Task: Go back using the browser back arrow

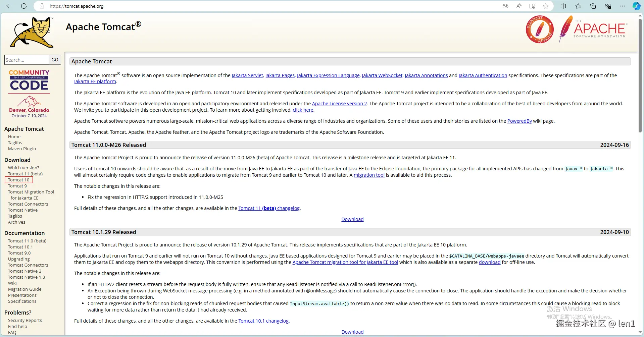Action: [9, 6]
